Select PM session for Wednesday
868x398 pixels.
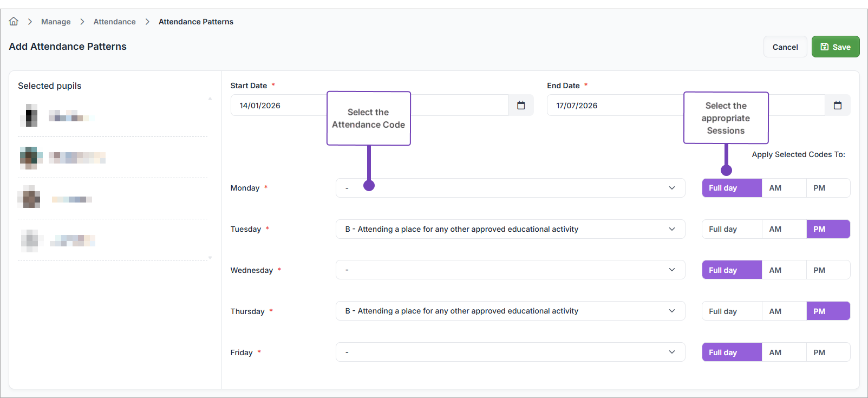819,270
